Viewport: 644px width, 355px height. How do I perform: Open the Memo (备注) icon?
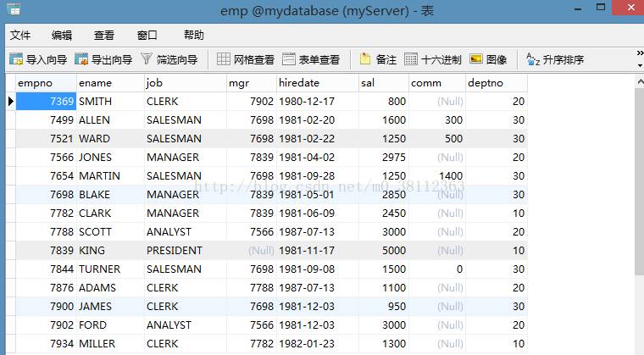(x=365, y=59)
